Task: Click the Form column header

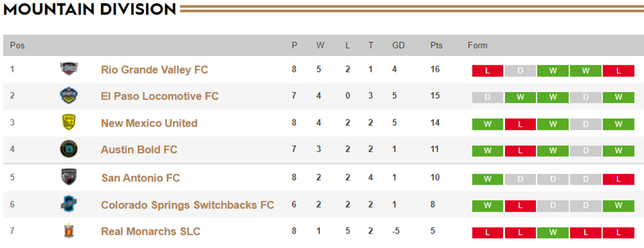Action: click(477, 46)
